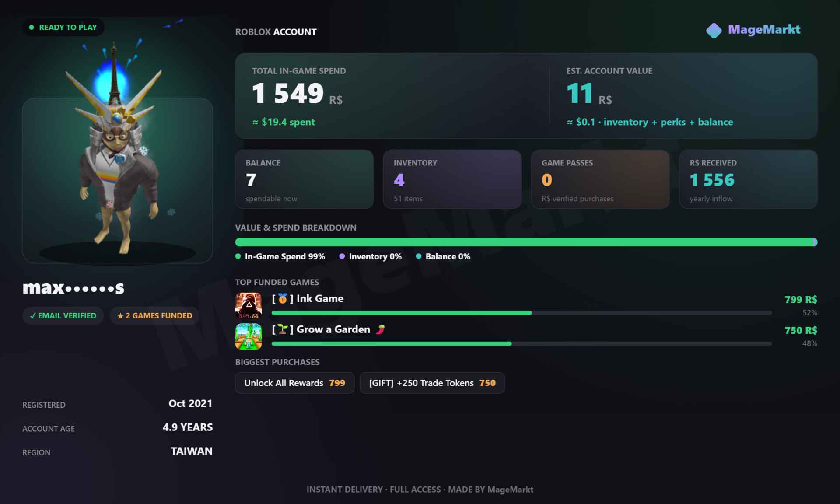Click the MageMarkt brand name
This screenshot has height=504, width=840.
coord(764,30)
